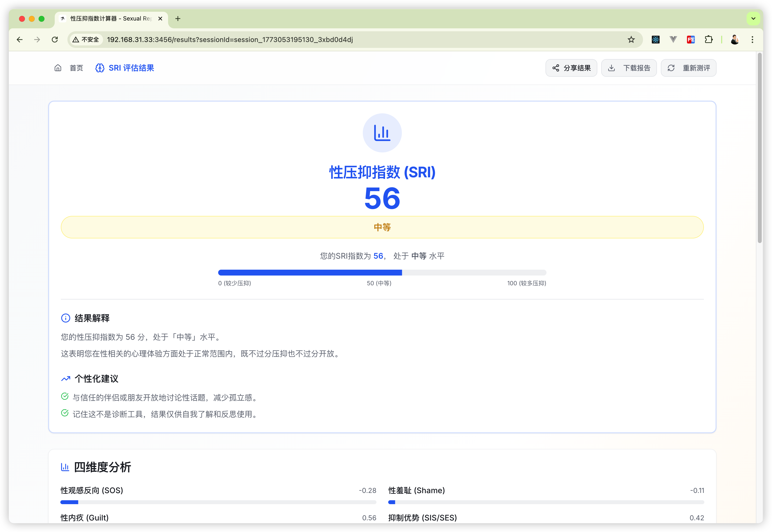This screenshot has width=772, height=532.
Task: Reload the page with the refresh icon
Action: coord(55,40)
